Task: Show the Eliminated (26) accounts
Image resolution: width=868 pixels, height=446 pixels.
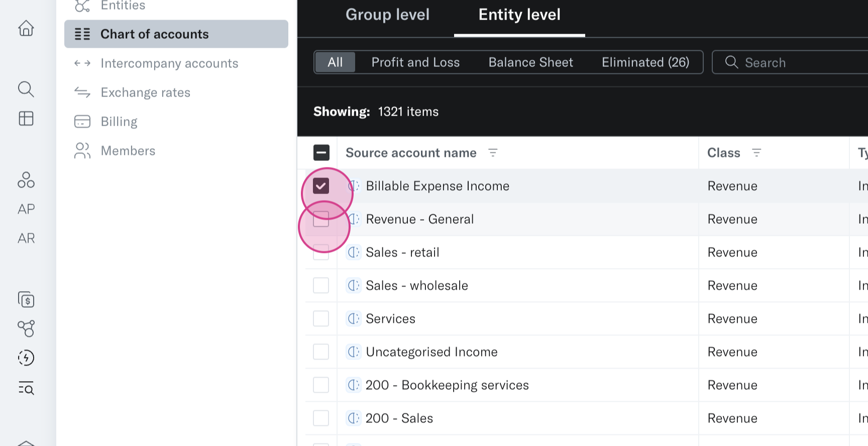Action: (x=645, y=62)
